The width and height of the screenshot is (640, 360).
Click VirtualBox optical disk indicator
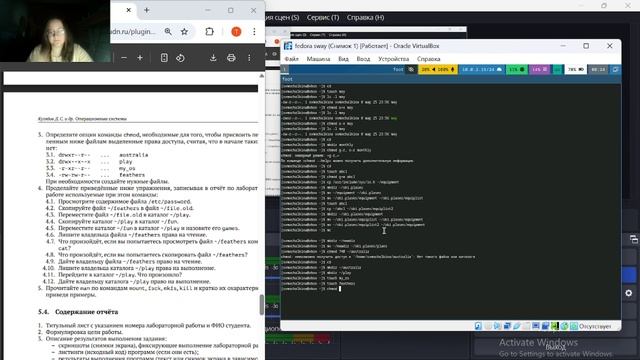pyautogui.click(x=488, y=326)
